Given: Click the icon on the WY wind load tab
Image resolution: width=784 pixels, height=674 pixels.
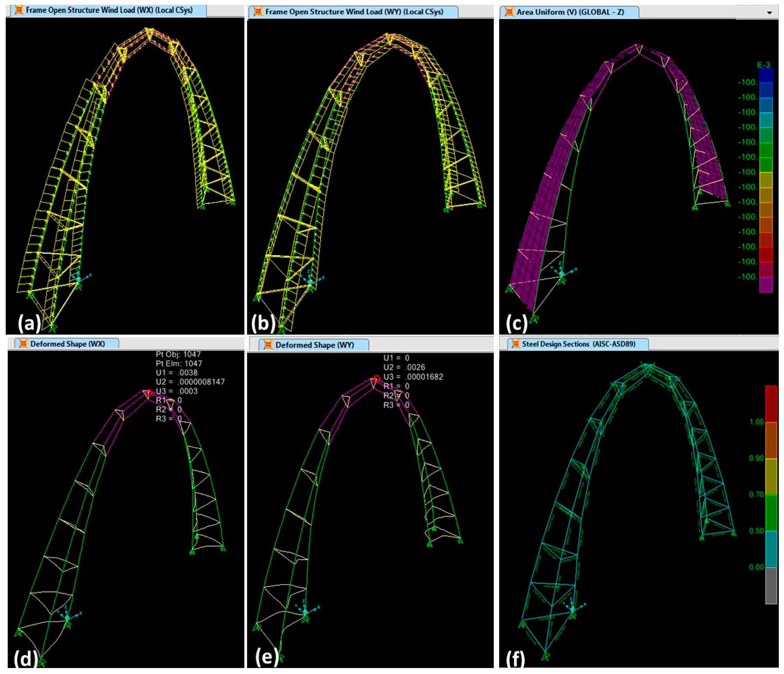Looking at the screenshot, I should [258, 12].
